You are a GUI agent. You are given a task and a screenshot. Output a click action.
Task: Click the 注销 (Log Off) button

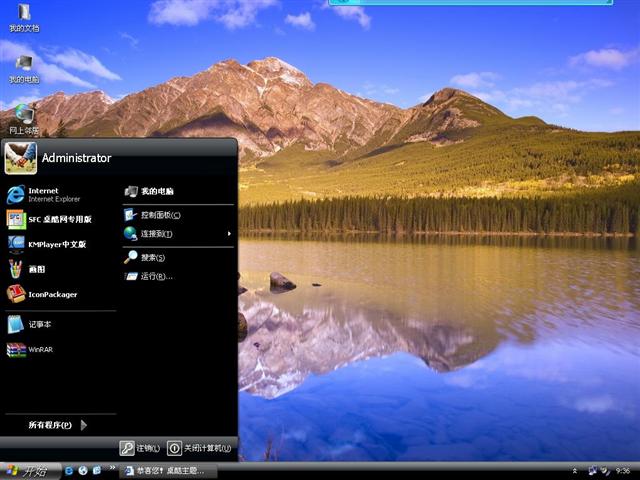[x=141, y=448]
